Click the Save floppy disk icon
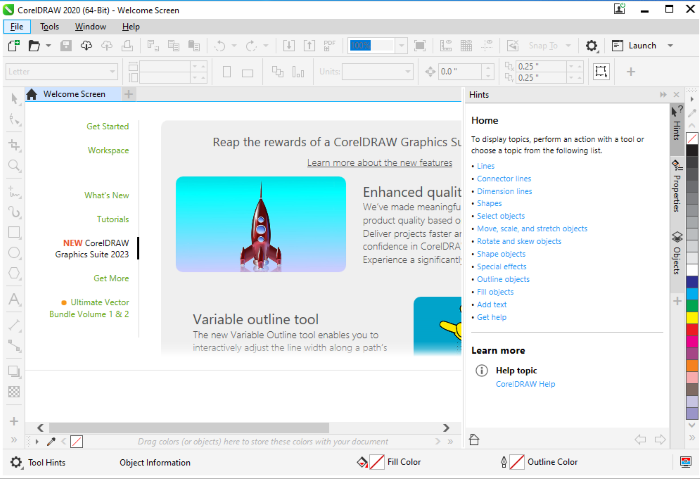Screen dimensions: 700x479 66,46
